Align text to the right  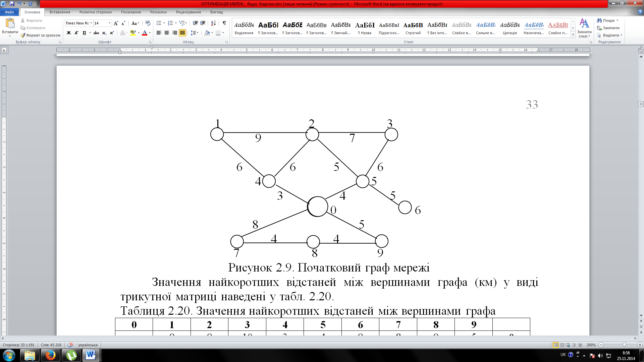click(x=175, y=33)
